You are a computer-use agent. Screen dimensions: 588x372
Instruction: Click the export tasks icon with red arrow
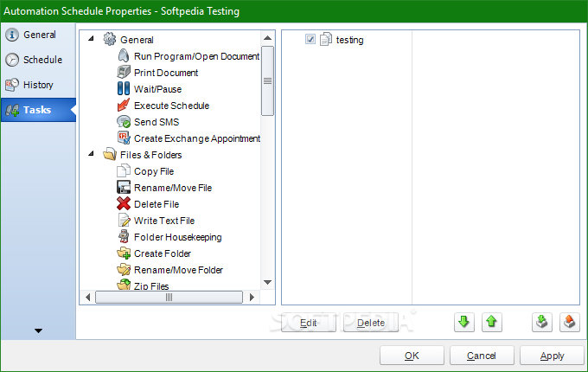tap(569, 322)
